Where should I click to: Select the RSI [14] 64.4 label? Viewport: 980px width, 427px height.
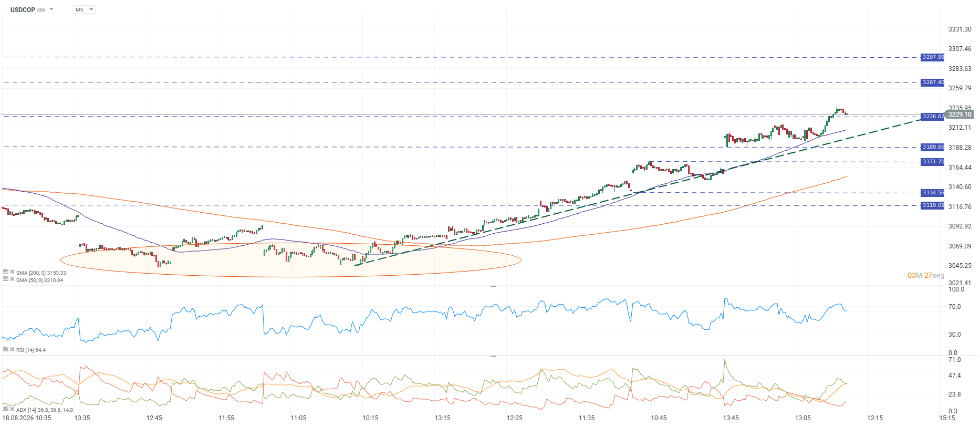coord(31,350)
